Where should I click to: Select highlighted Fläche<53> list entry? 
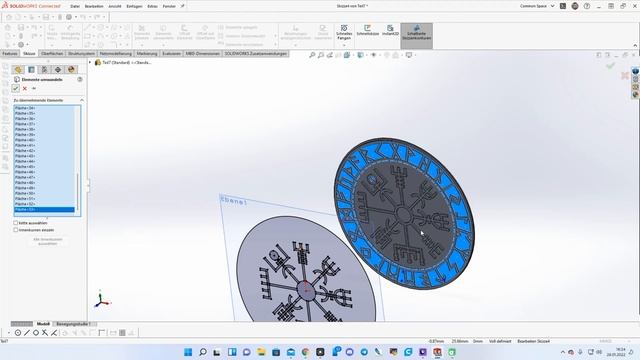pos(44,209)
